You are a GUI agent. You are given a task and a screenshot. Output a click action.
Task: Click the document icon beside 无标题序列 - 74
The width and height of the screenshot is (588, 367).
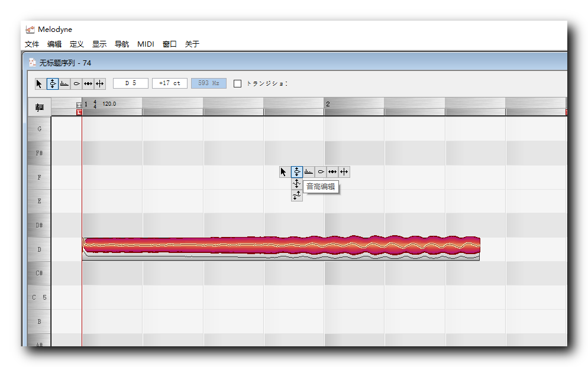[x=33, y=63]
